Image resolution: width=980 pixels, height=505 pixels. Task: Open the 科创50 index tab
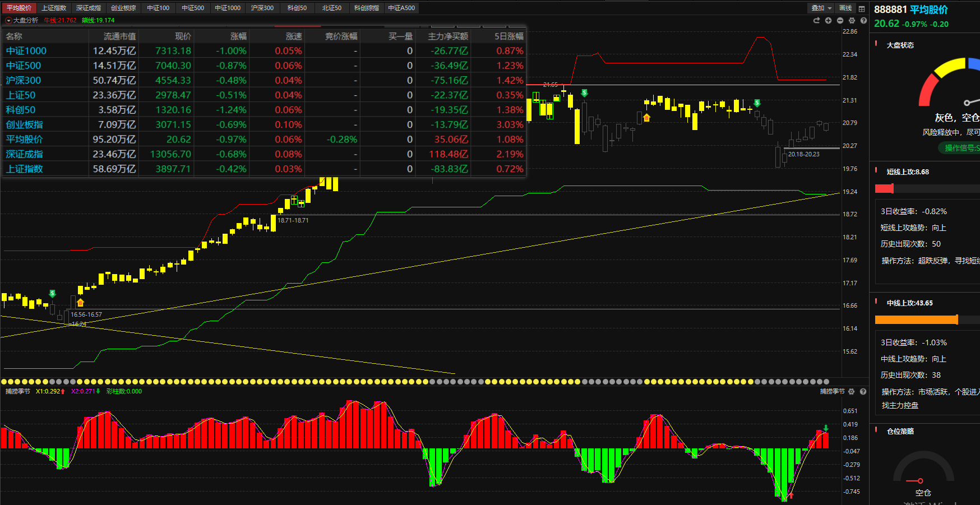[x=297, y=8]
